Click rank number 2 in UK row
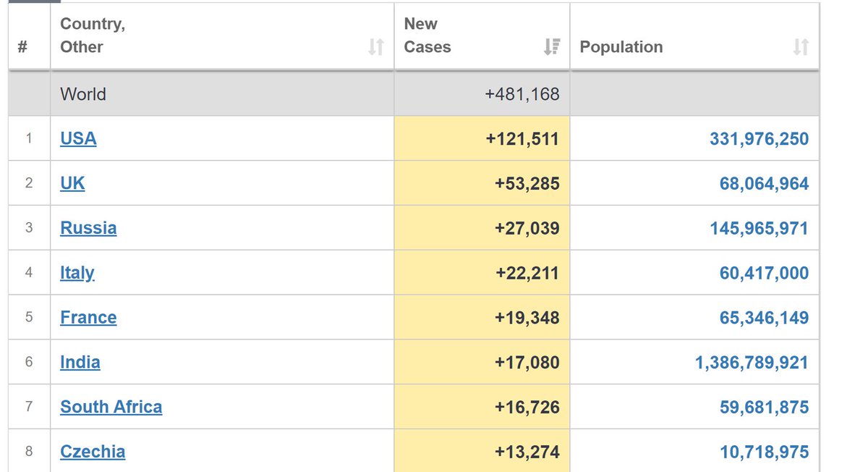868x472 pixels. [29, 183]
